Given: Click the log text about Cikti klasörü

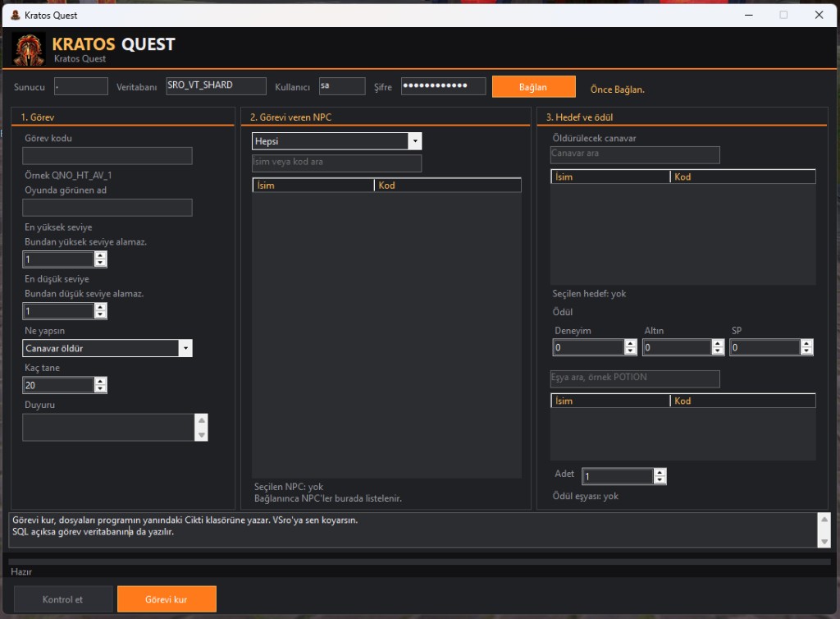Looking at the screenshot, I should click(185, 520).
